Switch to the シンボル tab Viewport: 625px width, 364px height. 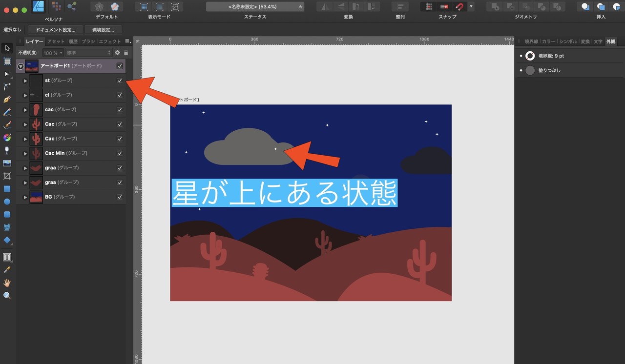(x=568, y=41)
